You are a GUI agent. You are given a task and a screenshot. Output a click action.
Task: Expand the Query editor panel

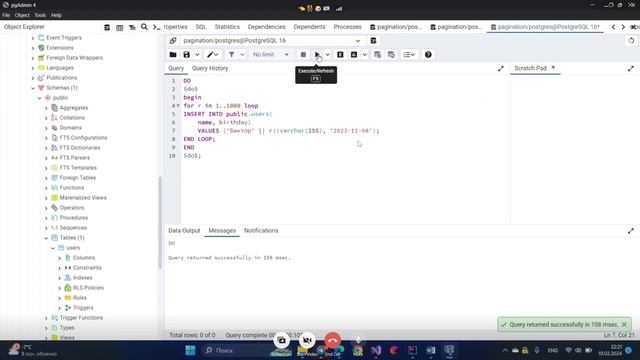(x=501, y=69)
